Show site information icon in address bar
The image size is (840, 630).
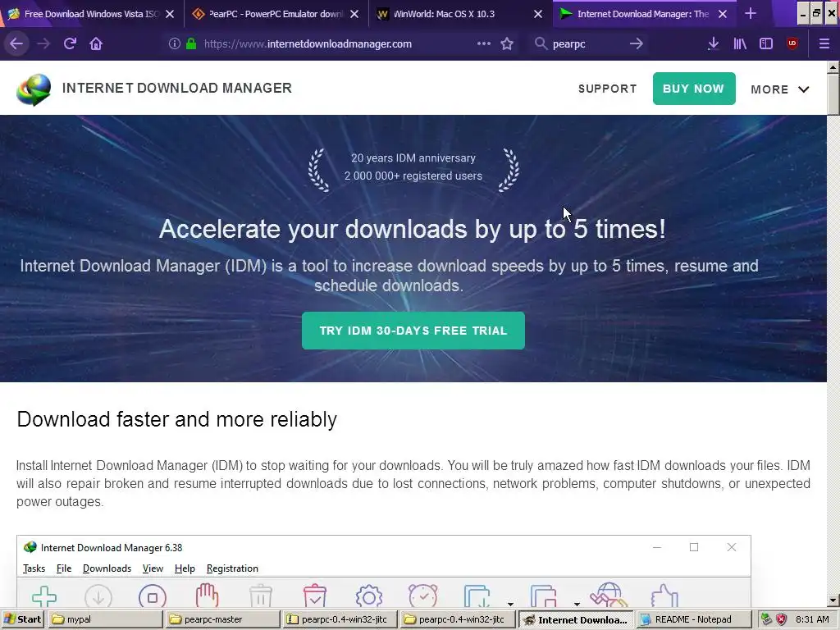click(174, 44)
